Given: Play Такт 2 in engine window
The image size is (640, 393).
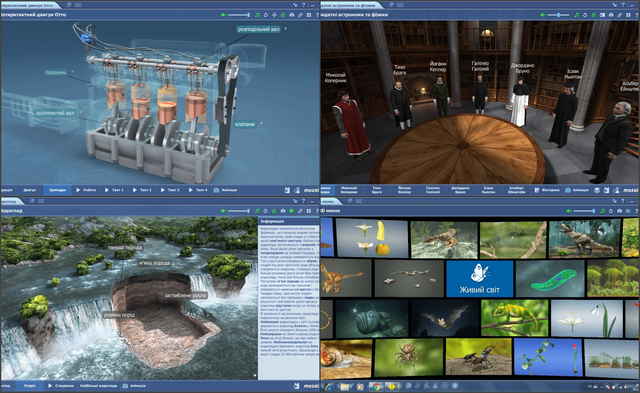Looking at the screenshot, I should (142, 190).
